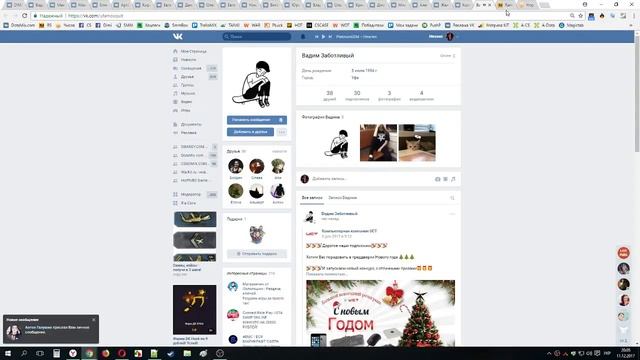Click the wall search icon beside tabs
This screenshot has height=360, width=640.
point(452,198)
